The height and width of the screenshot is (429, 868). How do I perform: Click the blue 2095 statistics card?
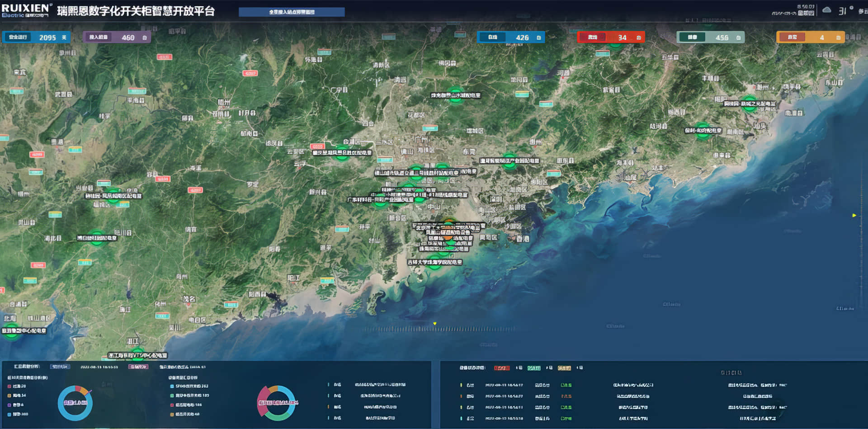pyautogui.click(x=36, y=38)
